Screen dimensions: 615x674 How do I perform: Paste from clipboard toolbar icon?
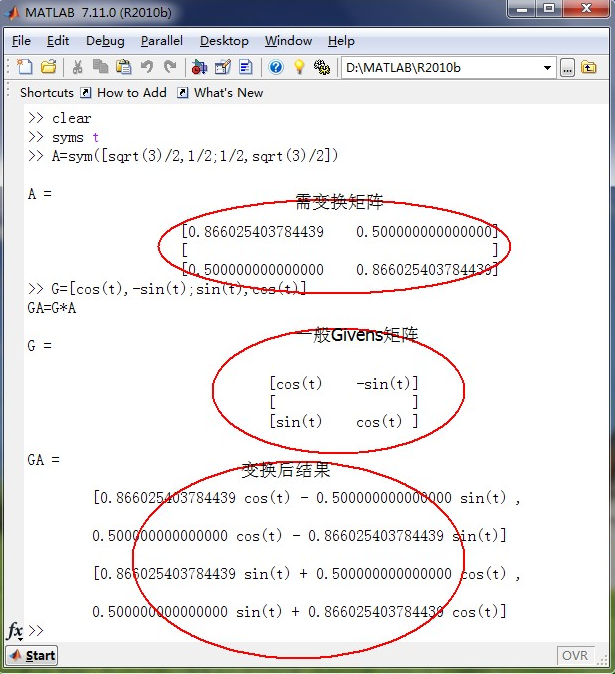[123, 67]
